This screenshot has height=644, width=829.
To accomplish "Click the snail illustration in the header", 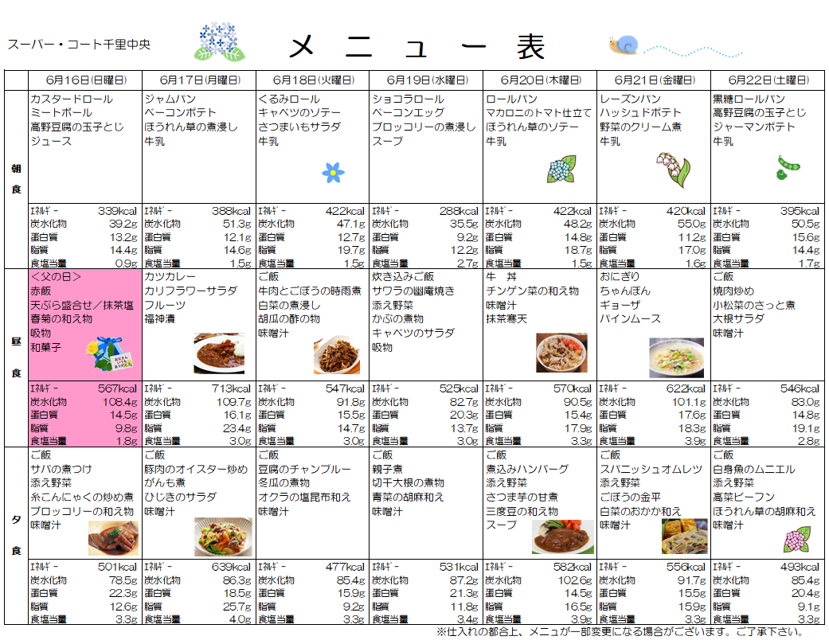I will coord(623,45).
